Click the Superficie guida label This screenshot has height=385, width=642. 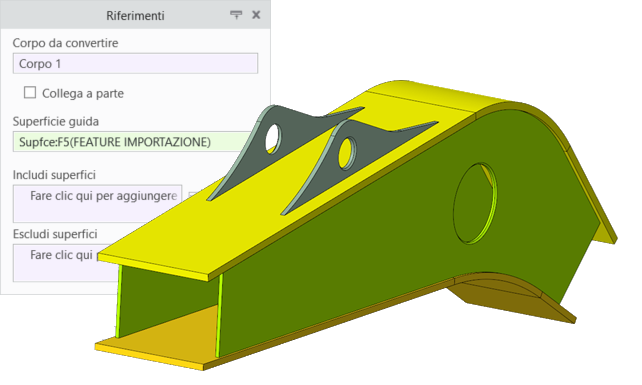point(56,122)
